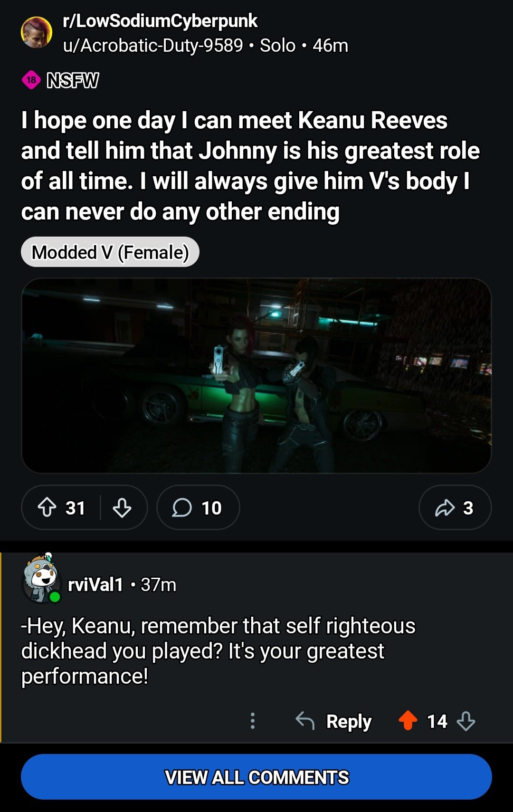This screenshot has width=513, height=812.
Task: Remove the orange upvote on rviVal1's comment
Action: click(x=408, y=720)
